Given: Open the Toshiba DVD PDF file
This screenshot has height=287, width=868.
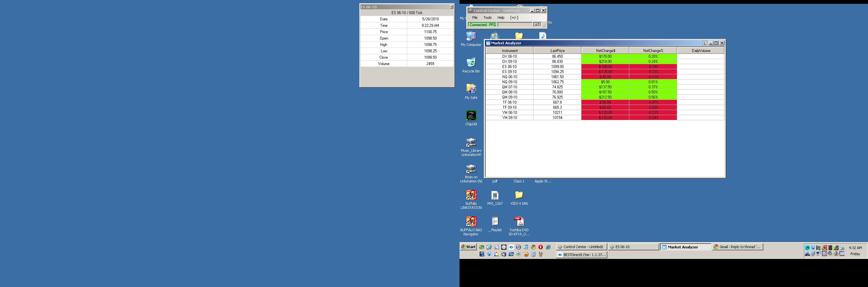Looking at the screenshot, I should point(519,222).
